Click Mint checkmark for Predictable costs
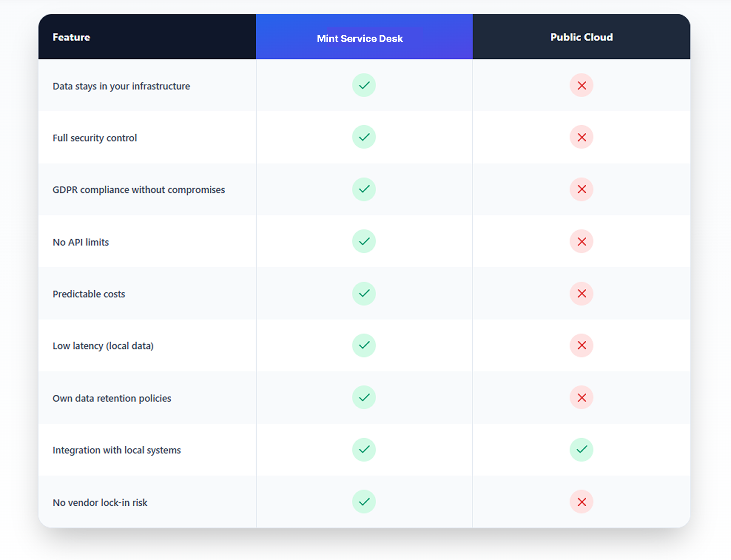The width and height of the screenshot is (731, 560). pos(364,293)
